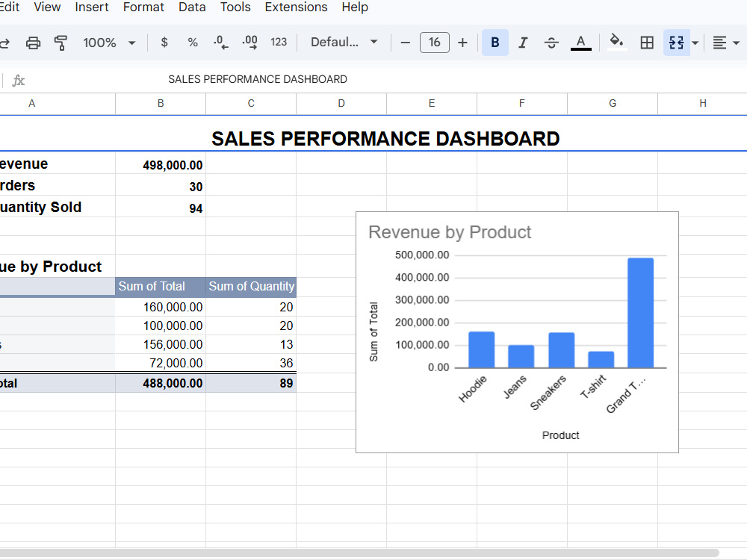Open the horizontal align dropdown
Viewport: 747px width, 560px height.
(726, 43)
